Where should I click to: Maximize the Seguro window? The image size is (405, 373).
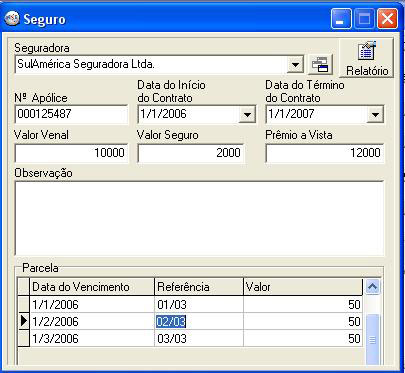364,19
